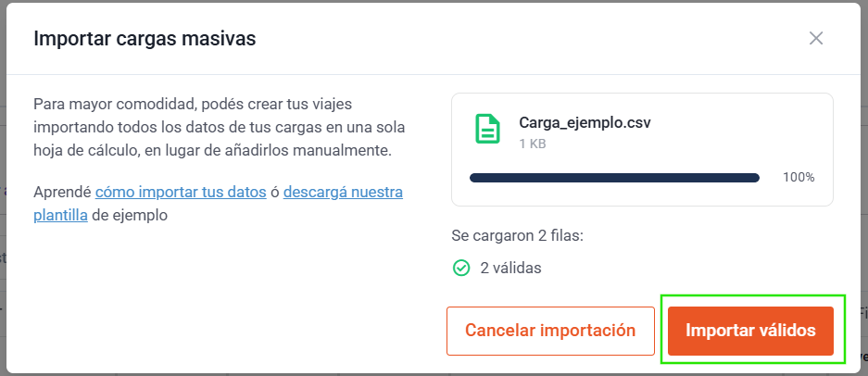The height and width of the screenshot is (376, 868).
Task: Click the dimmed background outside dialog
Action: 863,166
